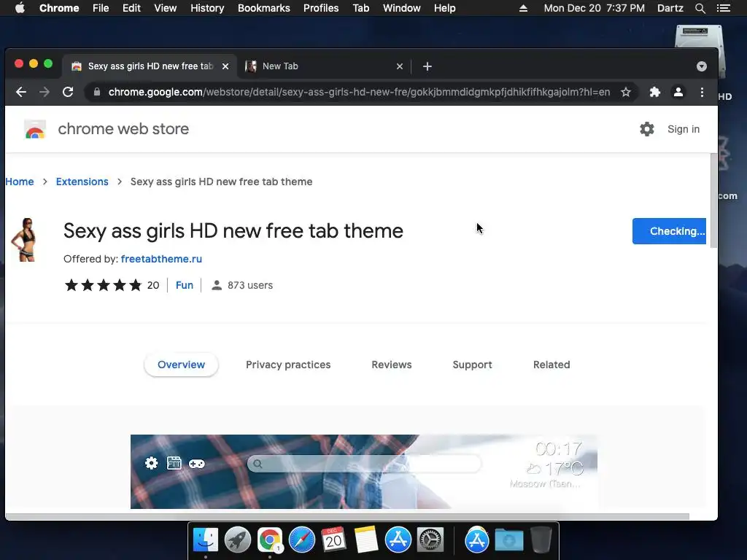The width and height of the screenshot is (747, 560).
Task: Switch to the Reviews tab
Action: [x=392, y=365]
